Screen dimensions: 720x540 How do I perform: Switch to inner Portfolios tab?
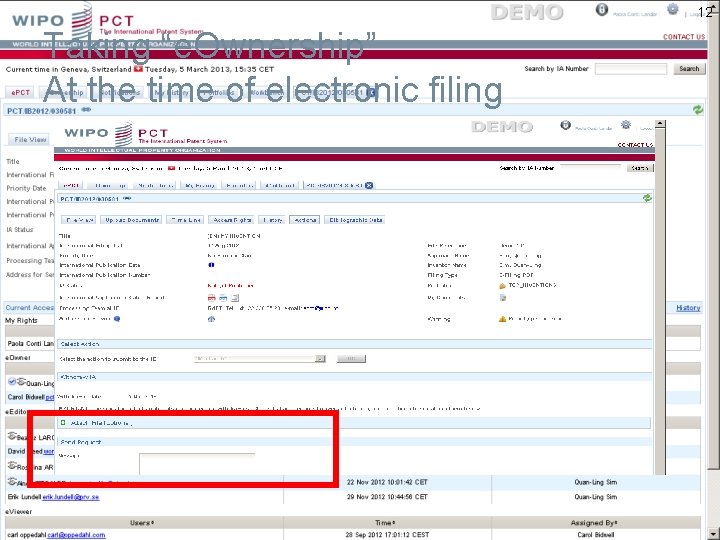pyautogui.click(x=239, y=186)
